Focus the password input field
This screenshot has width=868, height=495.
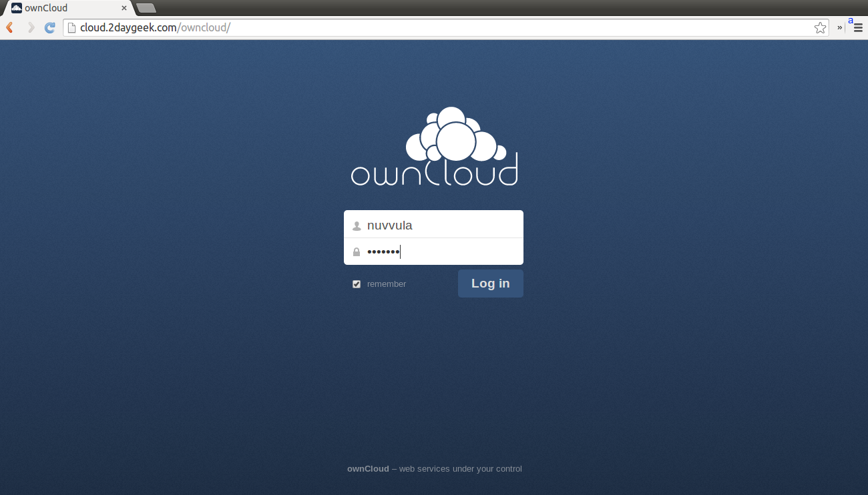click(433, 252)
